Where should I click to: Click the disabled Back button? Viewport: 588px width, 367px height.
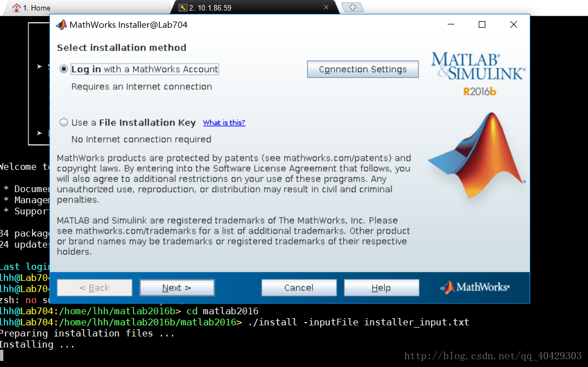click(x=94, y=288)
